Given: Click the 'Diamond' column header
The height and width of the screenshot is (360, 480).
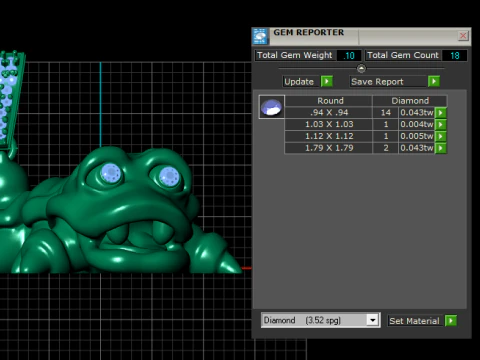Looking at the screenshot, I should coord(410,101).
